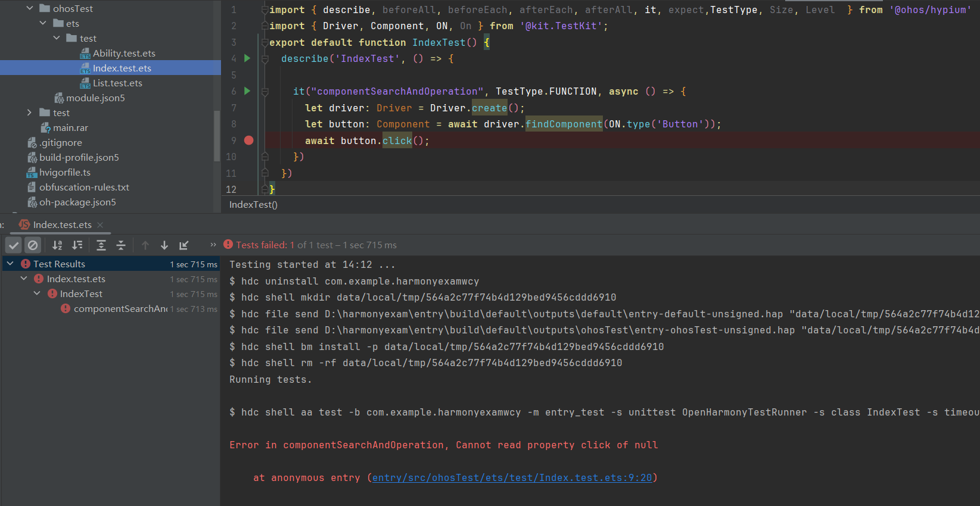This screenshot has height=506, width=980.
Task: Open Ability.test.ets in the project tree
Action: (x=124, y=53)
